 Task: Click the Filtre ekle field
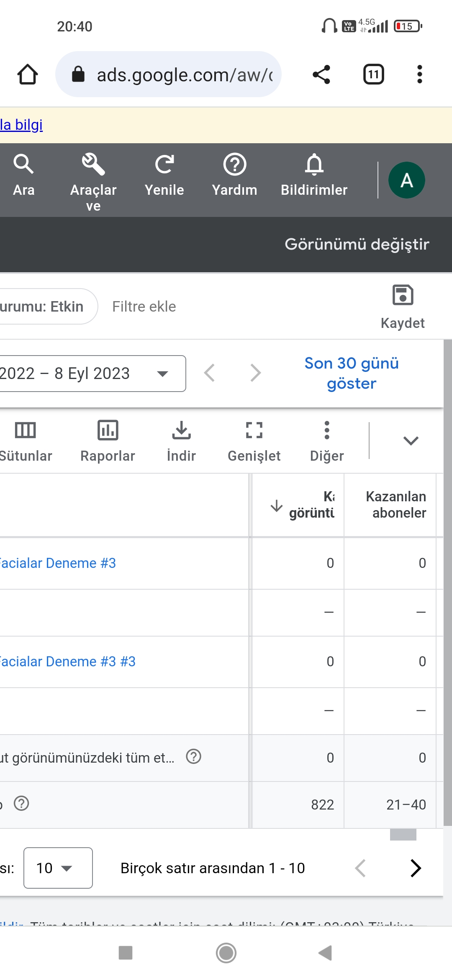click(x=144, y=307)
